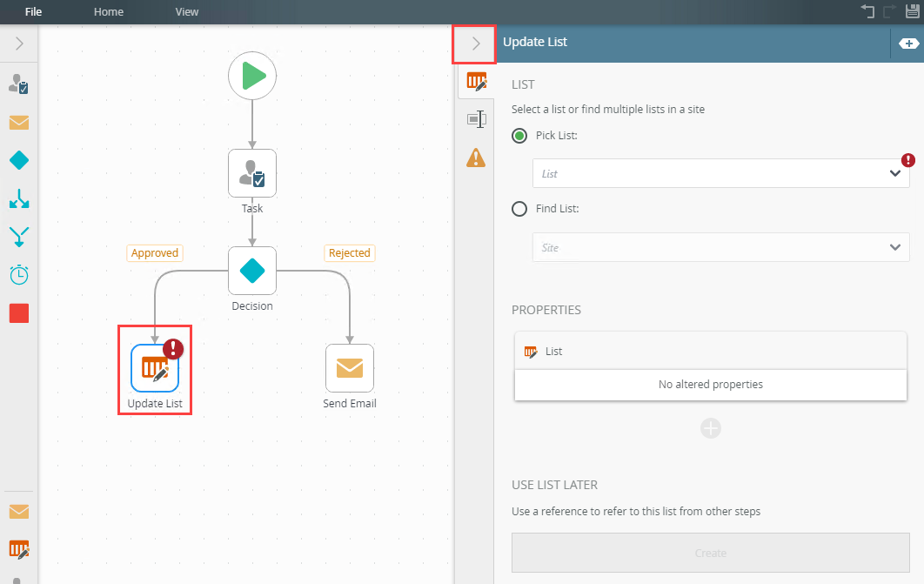Select the Decision diamond icon in toolbox
The width and height of the screenshot is (924, 584).
point(19,160)
